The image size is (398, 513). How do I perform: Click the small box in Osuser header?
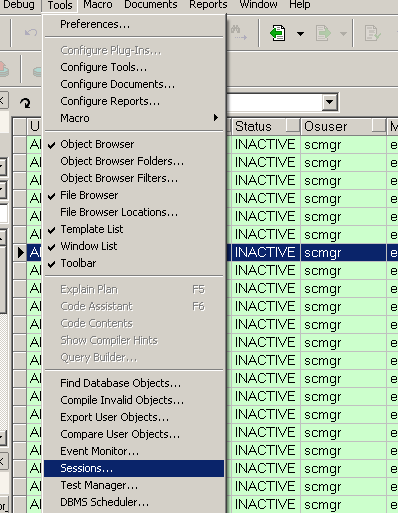tap(379, 126)
